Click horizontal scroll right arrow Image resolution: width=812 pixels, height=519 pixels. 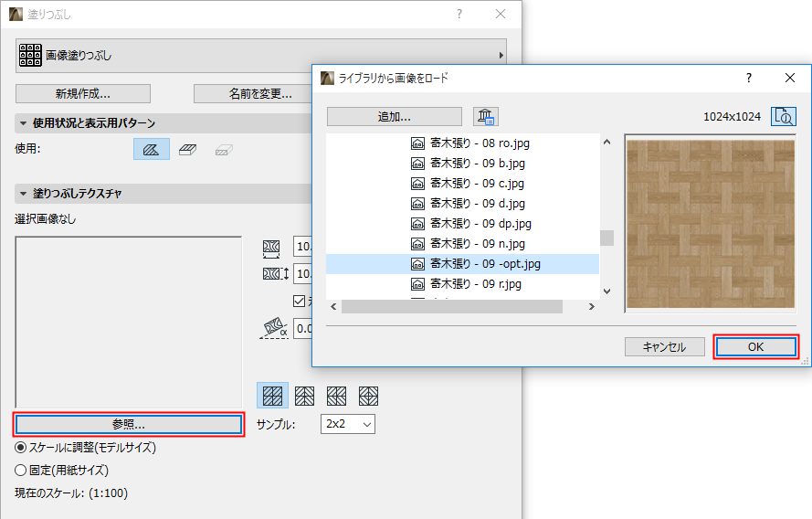[591, 307]
